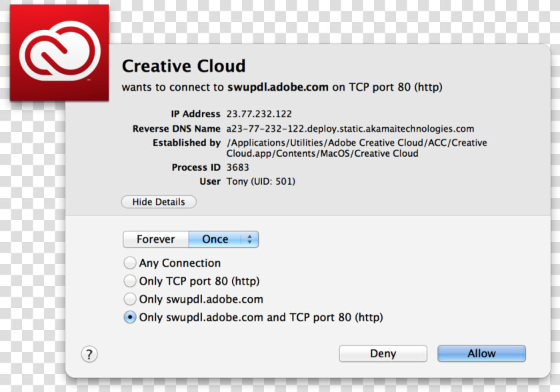This screenshot has height=392, width=560.
Task: Collapse details with Hide Details button
Action: 159,202
